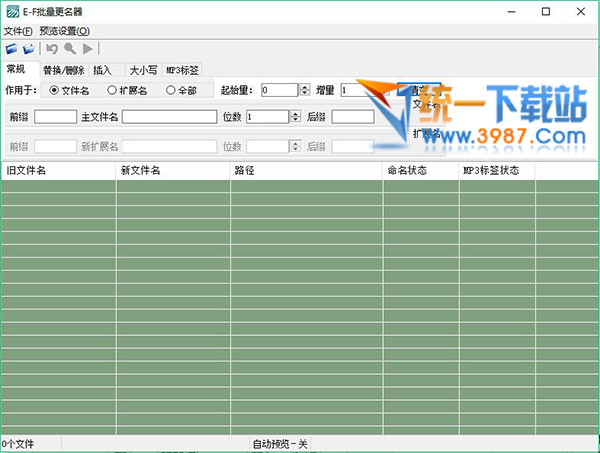Open the 文件(F) menu
This screenshot has width=600, height=453.
coord(18,31)
